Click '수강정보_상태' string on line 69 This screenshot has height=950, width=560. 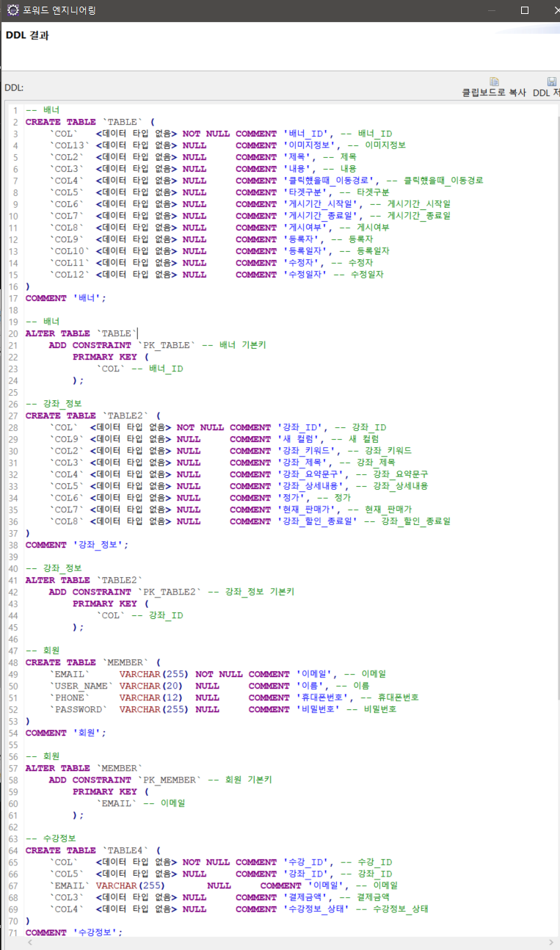tap(318, 909)
